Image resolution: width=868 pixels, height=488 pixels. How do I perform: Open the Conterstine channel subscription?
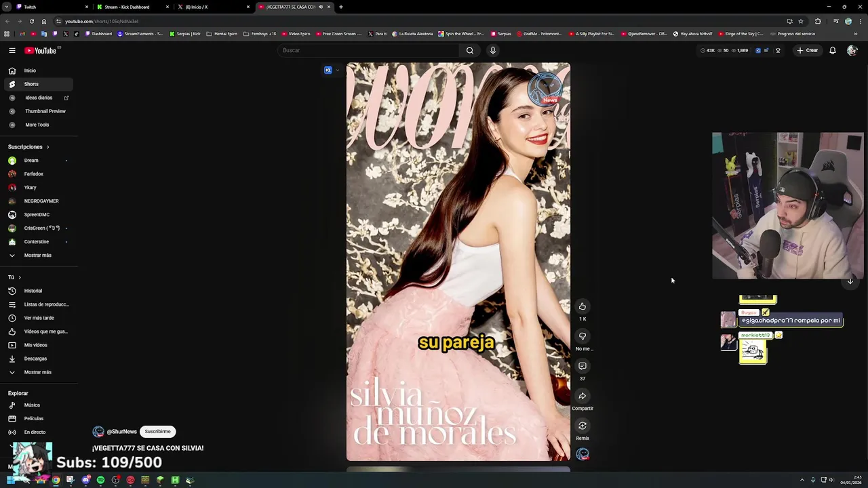[x=39, y=242]
